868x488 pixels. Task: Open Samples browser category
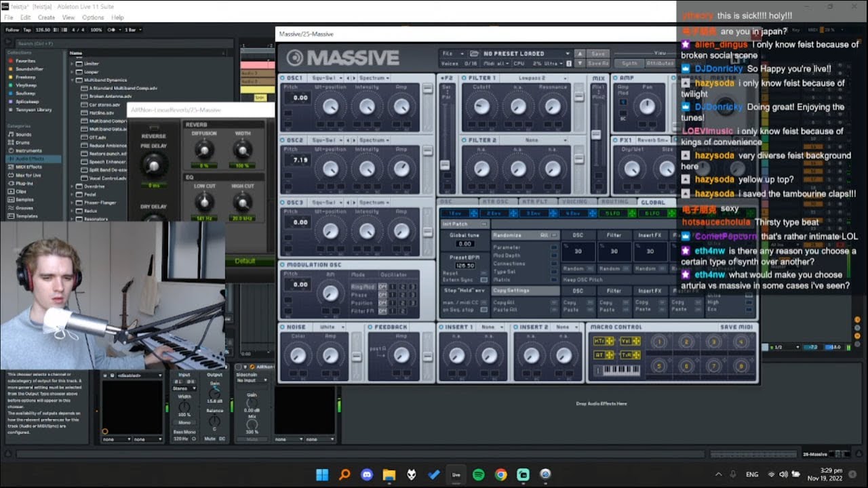24,199
